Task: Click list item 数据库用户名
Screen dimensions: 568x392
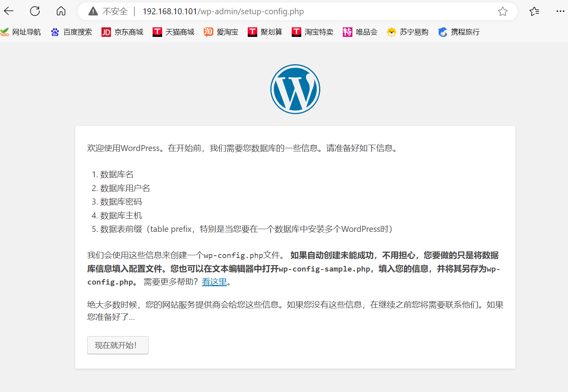Action: pyautogui.click(x=125, y=188)
